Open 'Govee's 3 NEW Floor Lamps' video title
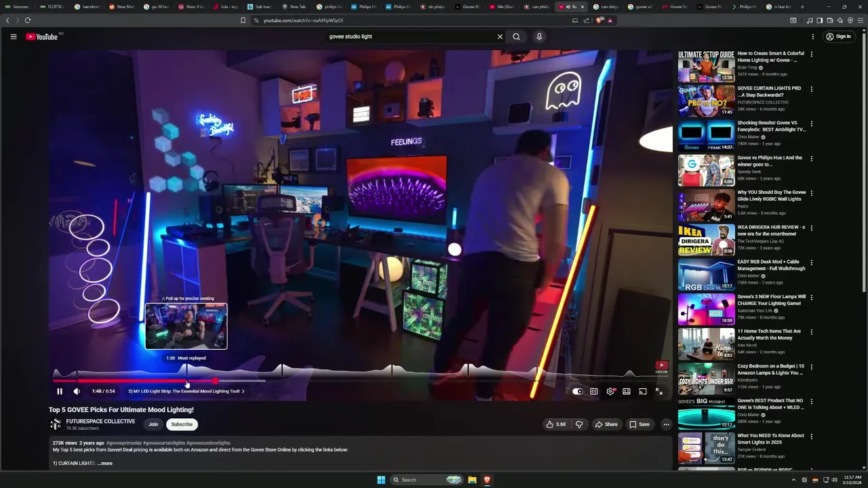The image size is (868, 488). 771,300
